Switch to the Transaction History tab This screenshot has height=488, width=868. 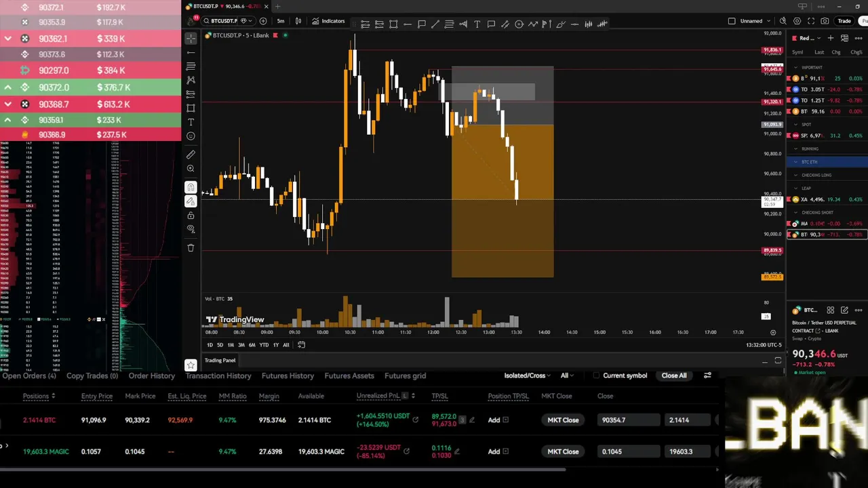pyautogui.click(x=218, y=375)
